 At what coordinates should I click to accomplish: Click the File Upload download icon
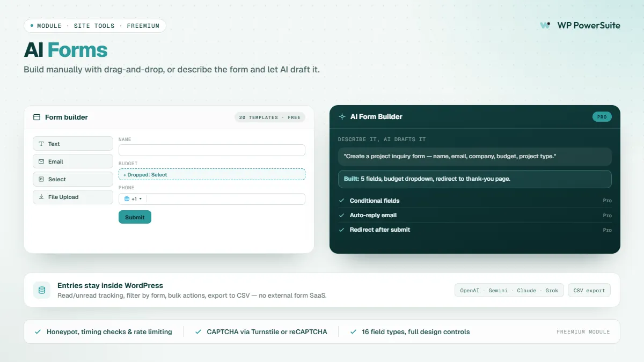[x=41, y=197]
